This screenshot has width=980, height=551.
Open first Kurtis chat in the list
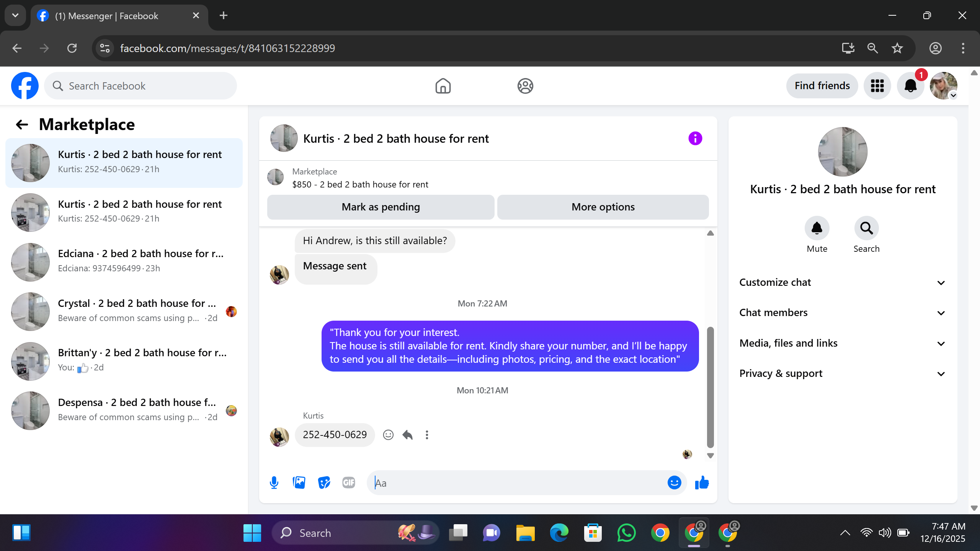click(x=124, y=163)
